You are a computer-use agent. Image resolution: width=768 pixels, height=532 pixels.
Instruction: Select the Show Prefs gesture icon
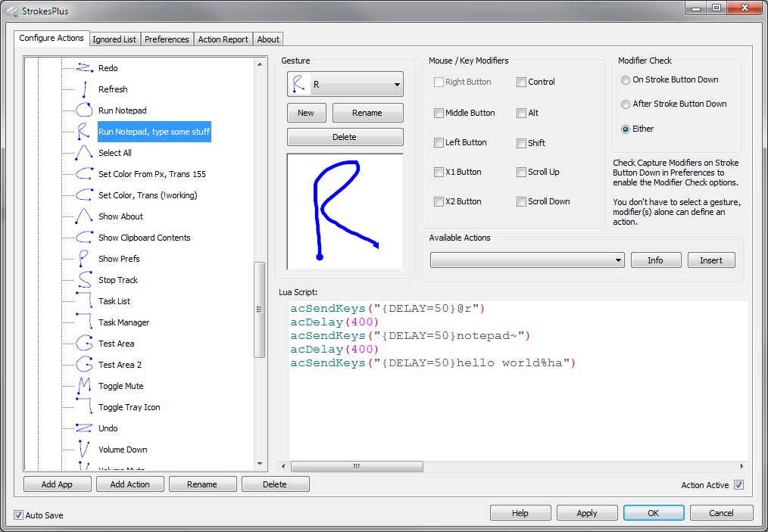[84, 259]
